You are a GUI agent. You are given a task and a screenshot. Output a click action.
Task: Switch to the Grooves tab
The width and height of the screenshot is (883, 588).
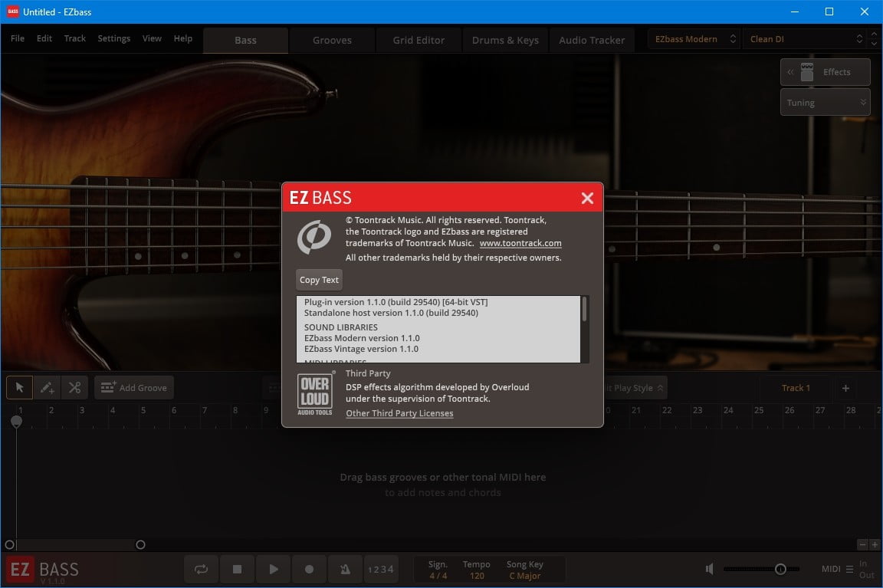[332, 40]
